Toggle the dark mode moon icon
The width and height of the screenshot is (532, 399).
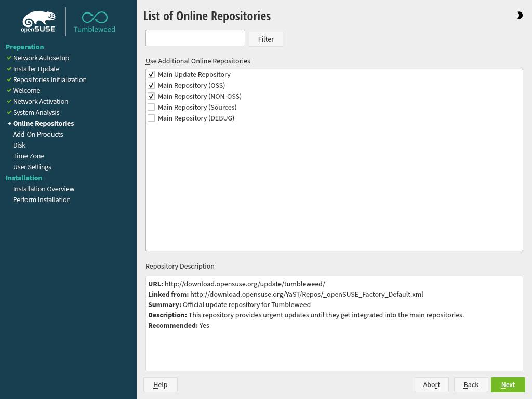(520, 15)
